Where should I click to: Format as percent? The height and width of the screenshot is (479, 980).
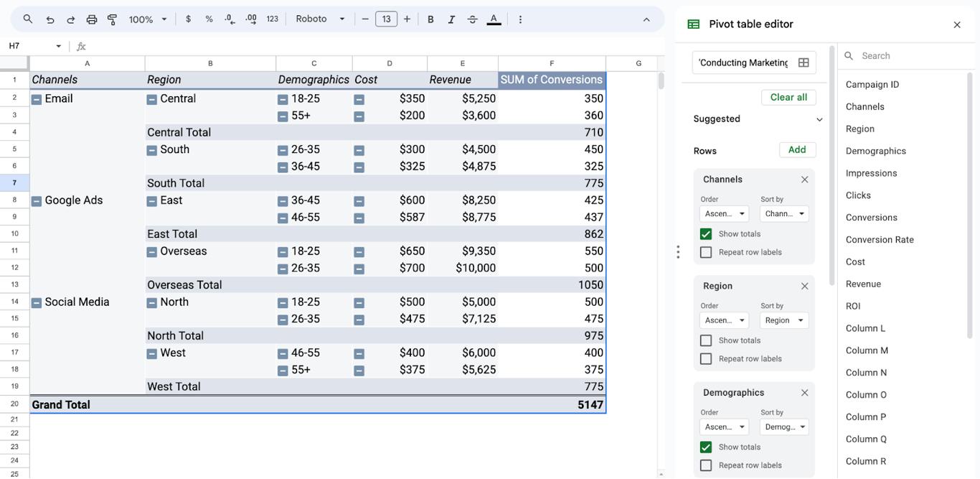point(209,19)
